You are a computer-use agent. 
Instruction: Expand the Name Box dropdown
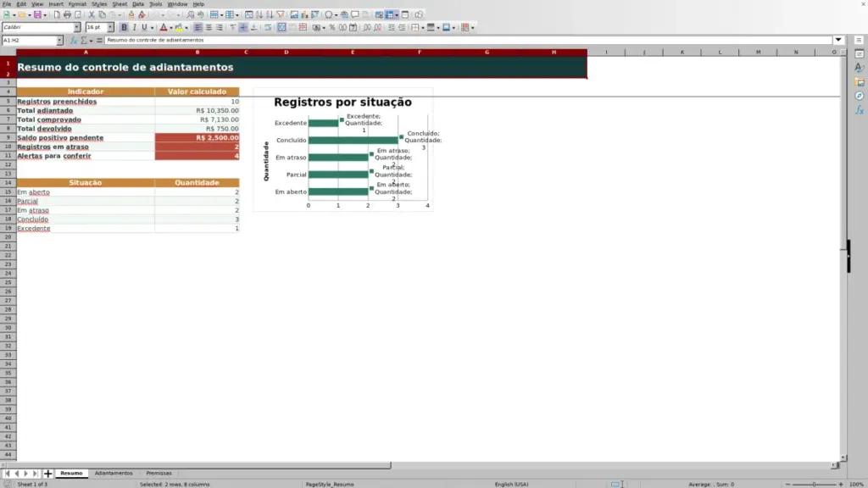(59, 41)
